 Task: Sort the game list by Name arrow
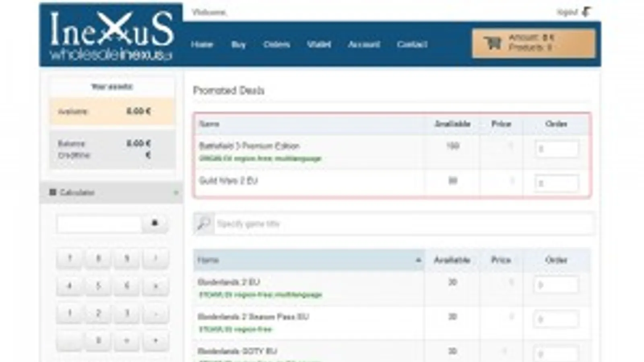(x=418, y=260)
